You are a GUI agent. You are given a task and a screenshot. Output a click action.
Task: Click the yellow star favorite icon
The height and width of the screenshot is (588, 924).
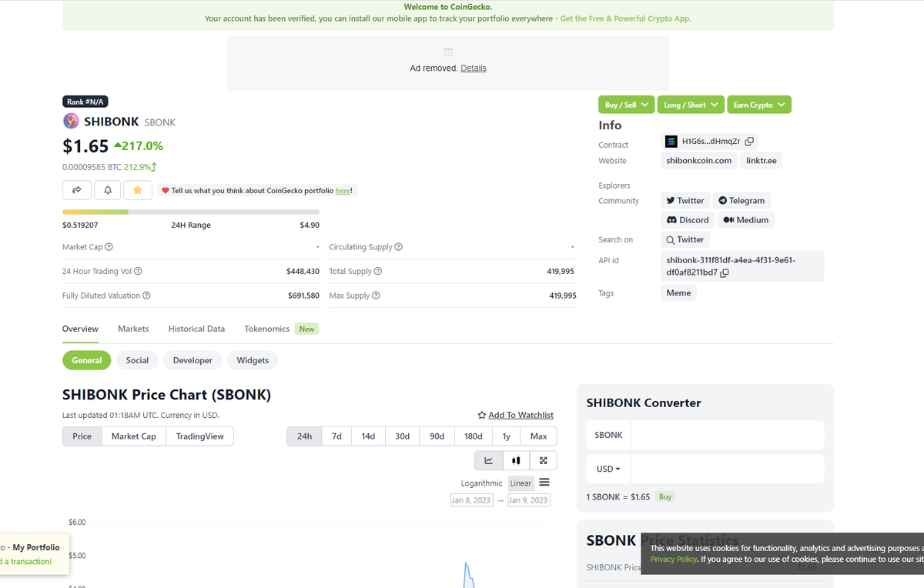[138, 189]
